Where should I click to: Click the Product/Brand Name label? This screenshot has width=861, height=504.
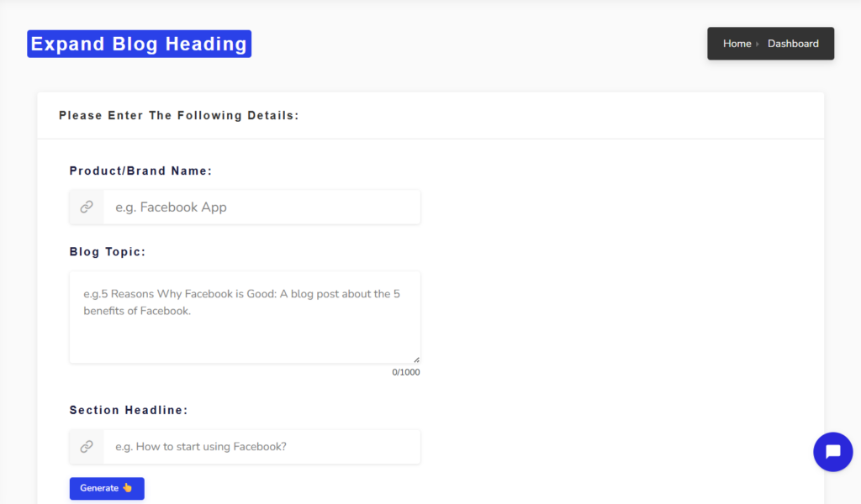pyautogui.click(x=140, y=171)
